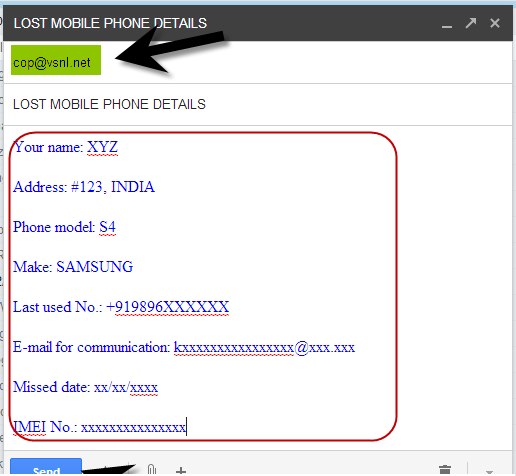
Task: Click the compose window title bar text
Action: point(110,23)
